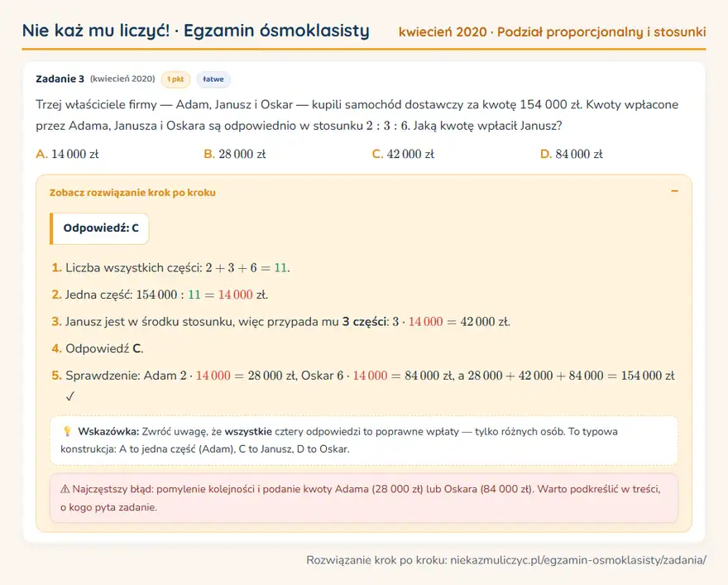Click step 2 'Jedna część'

pos(160,295)
